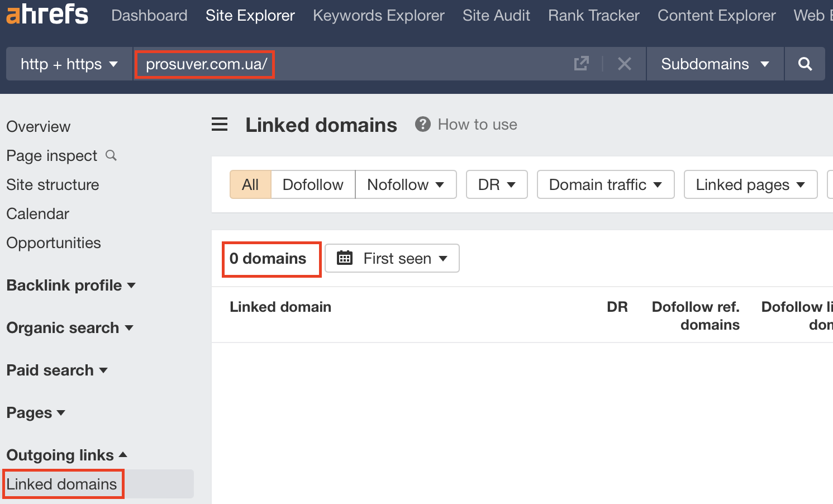The image size is (833, 504).
Task: Open the http + https protocol dropdown
Action: (69, 64)
